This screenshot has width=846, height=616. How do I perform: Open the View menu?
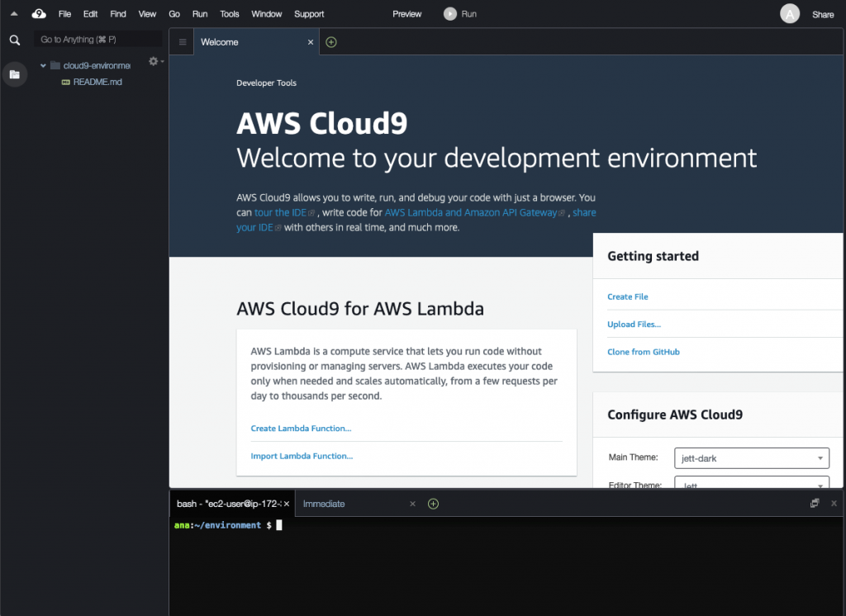click(147, 14)
